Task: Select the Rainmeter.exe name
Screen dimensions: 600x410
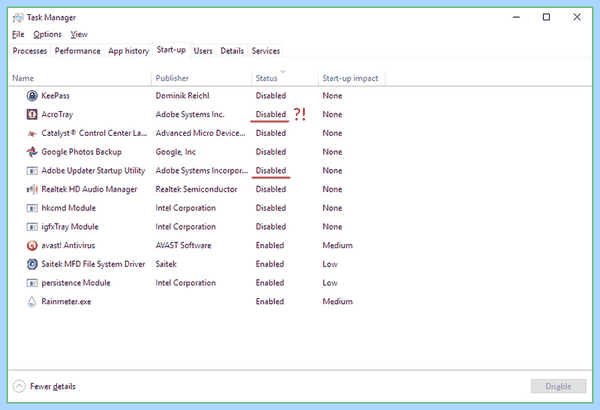Action: 66,302
